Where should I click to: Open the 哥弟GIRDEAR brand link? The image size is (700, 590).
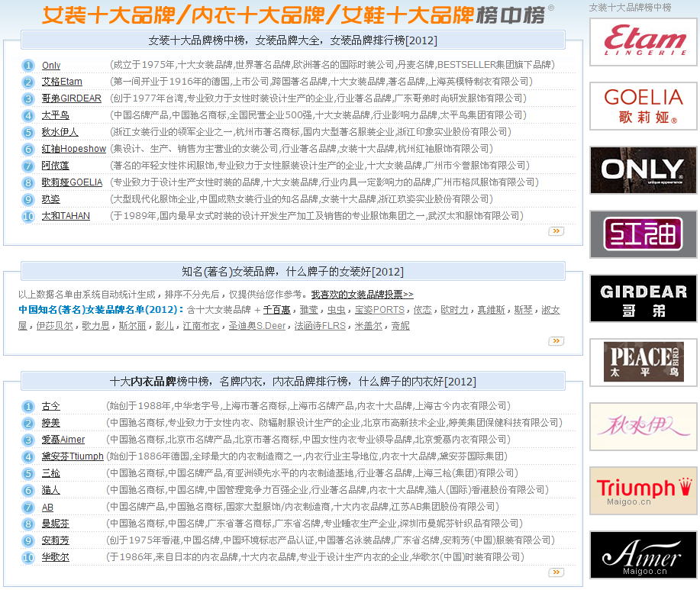point(72,98)
